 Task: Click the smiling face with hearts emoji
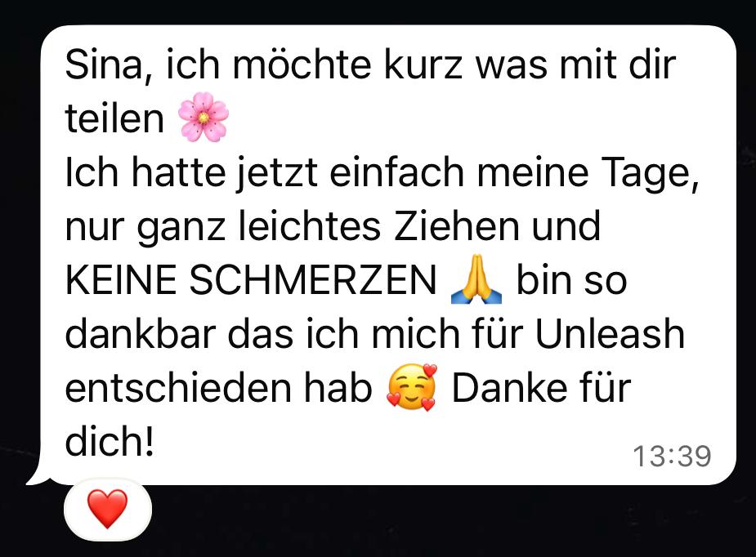click(412, 387)
